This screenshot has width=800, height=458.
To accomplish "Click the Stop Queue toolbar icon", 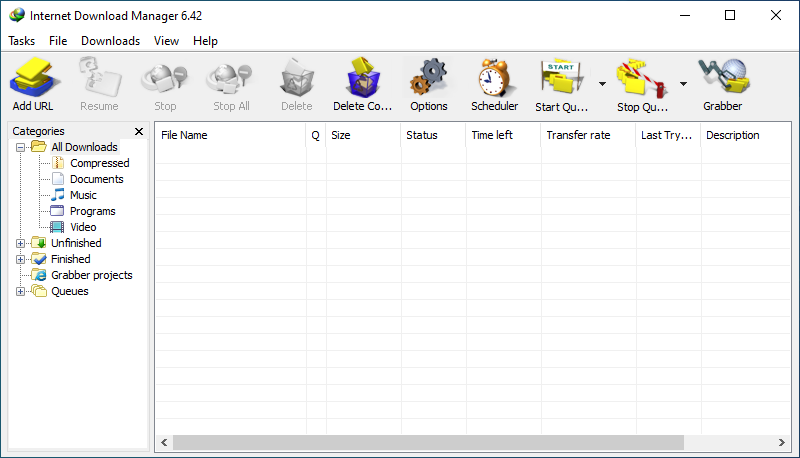I will 642,78.
